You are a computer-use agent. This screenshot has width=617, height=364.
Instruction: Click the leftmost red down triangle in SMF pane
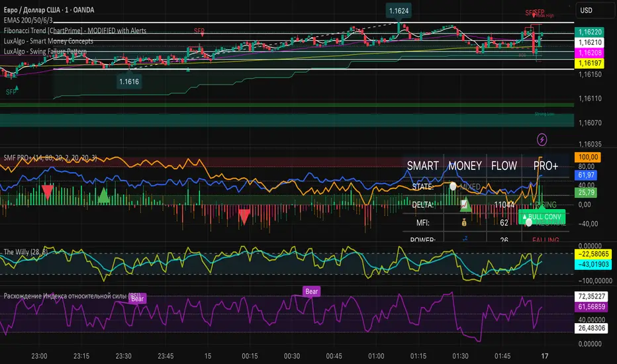[x=48, y=192]
